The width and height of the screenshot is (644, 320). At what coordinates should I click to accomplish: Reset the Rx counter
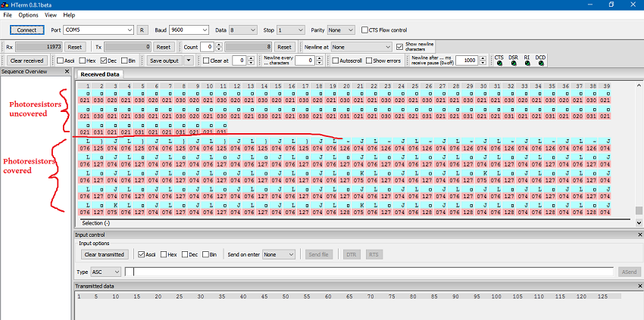[74, 47]
